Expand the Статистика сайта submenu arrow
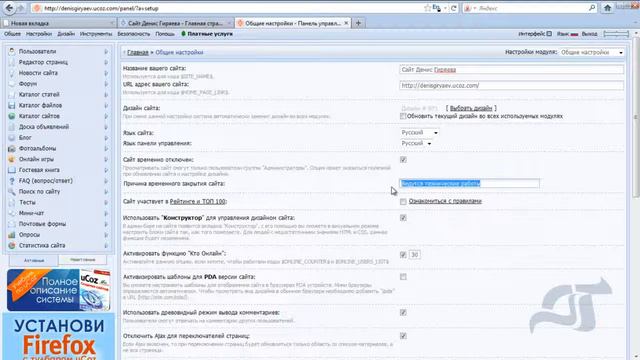The width and height of the screenshot is (640, 360). click(106, 246)
